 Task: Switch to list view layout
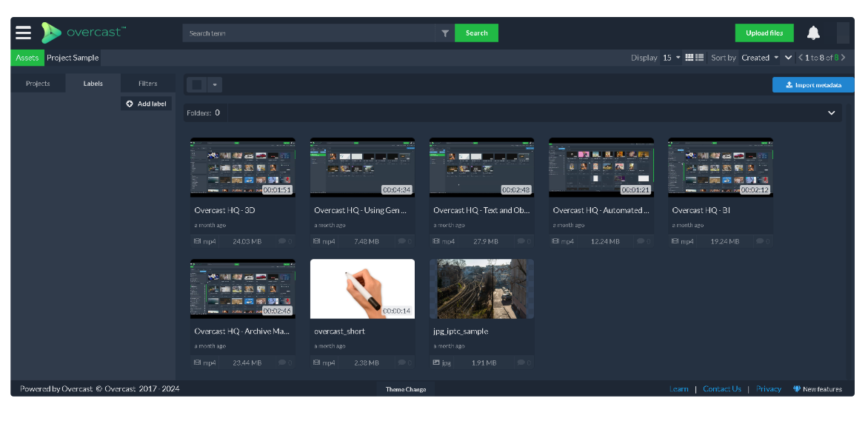[x=699, y=58]
